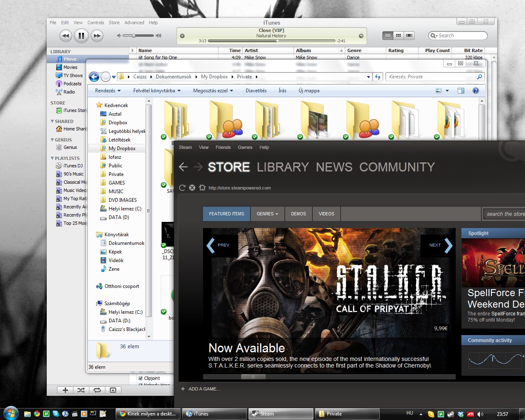525x420 pixels.
Task: Open the Felvétel könyvtárba dropdown
Action: (157, 91)
